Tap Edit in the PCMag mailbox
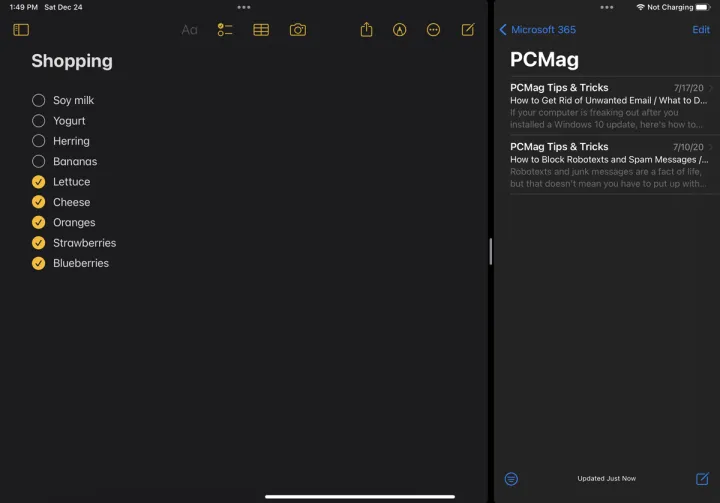 [701, 30]
